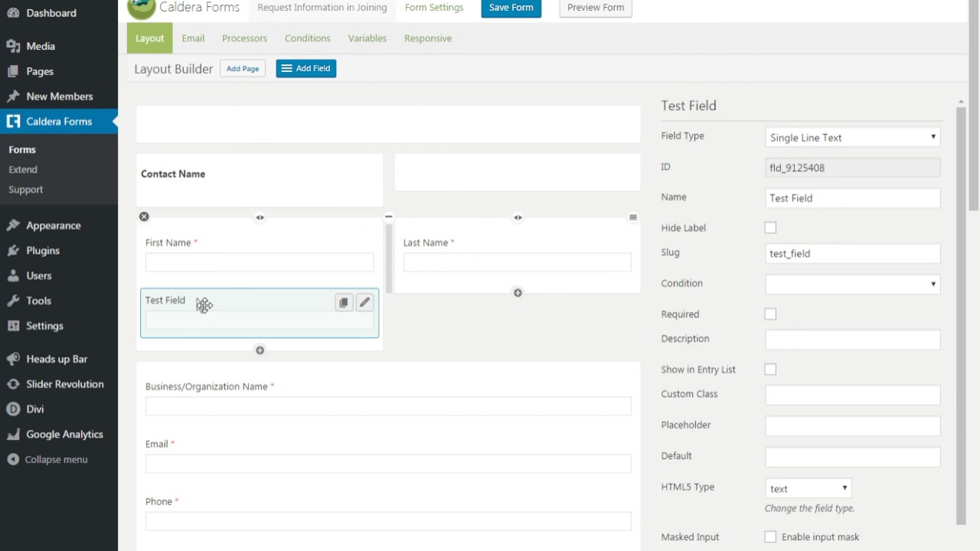Open the Condition dropdown
Screen dimensions: 980x551
852,284
